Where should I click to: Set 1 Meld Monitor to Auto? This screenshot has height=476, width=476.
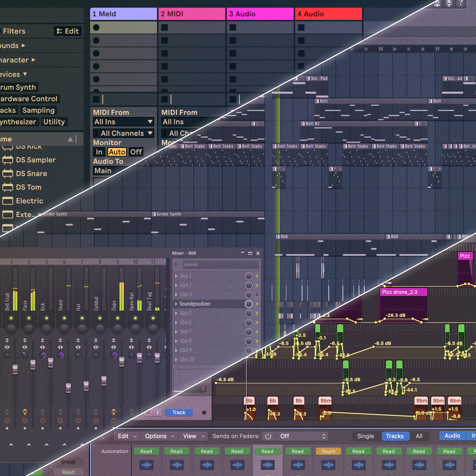(x=117, y=152)
